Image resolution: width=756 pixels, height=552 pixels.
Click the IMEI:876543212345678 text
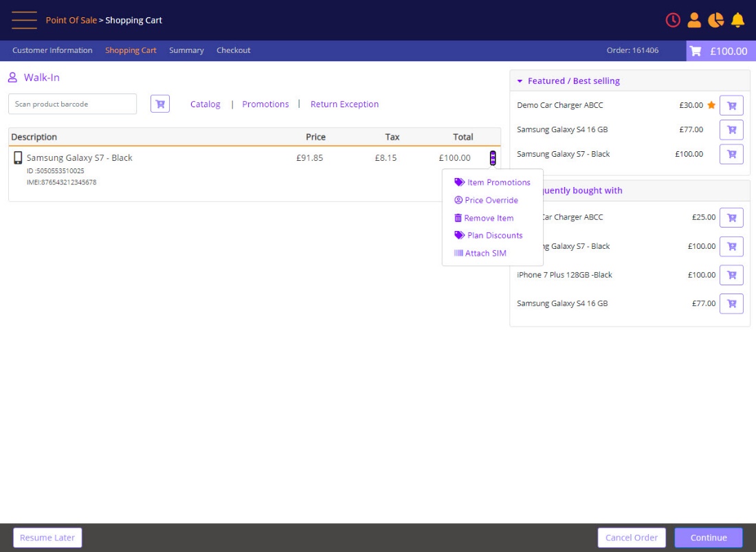(x=61, y=182)
